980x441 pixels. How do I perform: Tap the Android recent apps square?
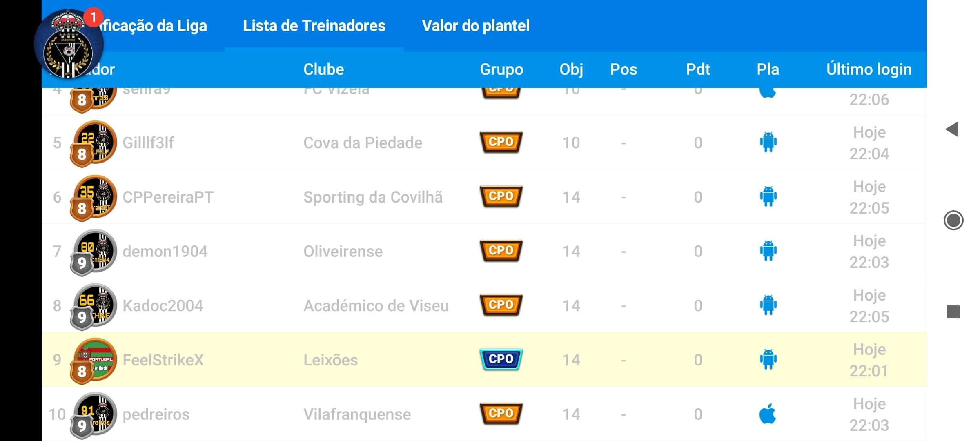(953, 312)
